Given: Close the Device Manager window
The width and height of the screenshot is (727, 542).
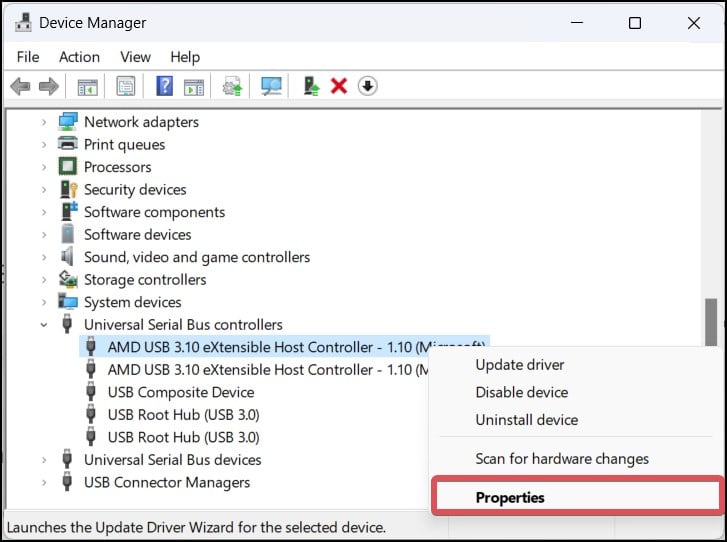Looking at the screenshot, I should (x=694, y=23).
